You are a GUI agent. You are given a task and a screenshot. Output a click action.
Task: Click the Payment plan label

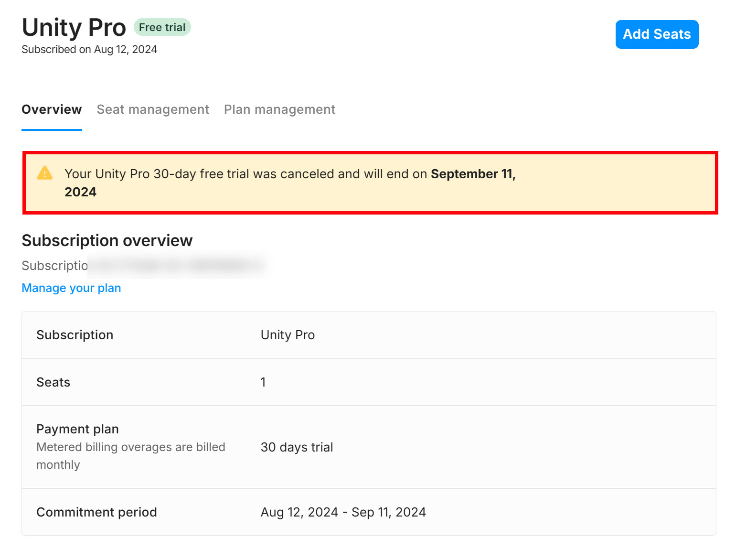77,429
